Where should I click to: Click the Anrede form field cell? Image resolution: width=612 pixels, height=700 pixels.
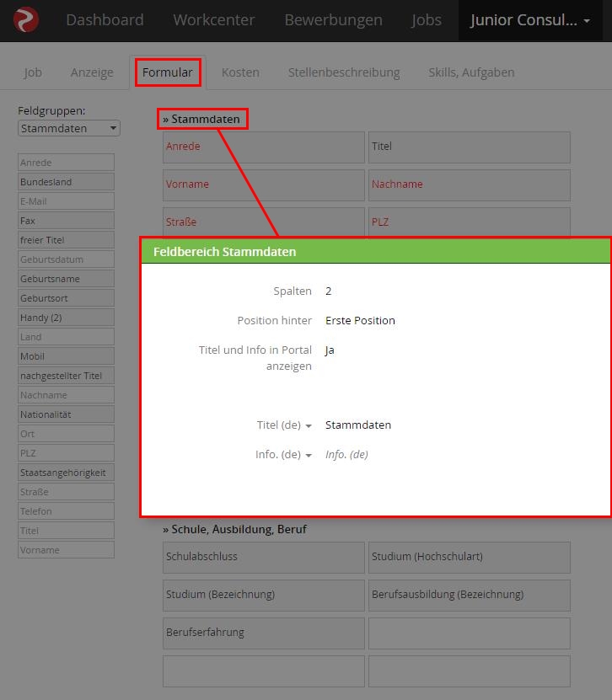click(x=264, y=147)
